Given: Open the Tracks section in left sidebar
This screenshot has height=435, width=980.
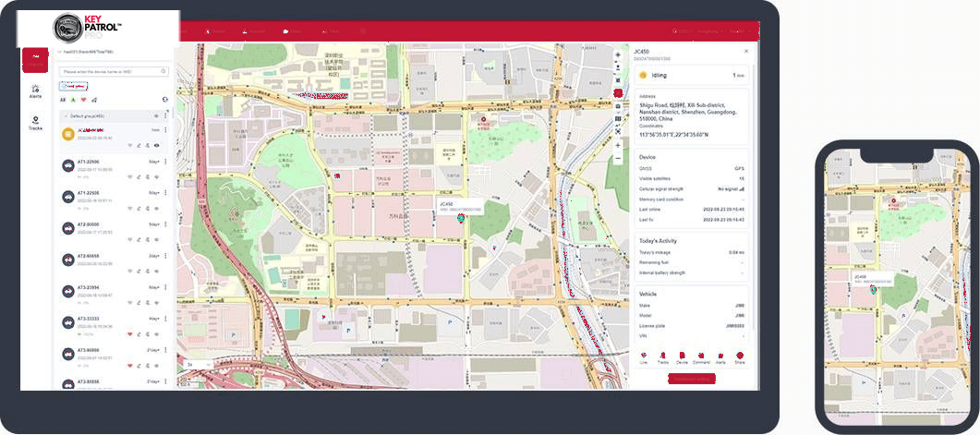Looking at the screenshot, I should [36, 123].
